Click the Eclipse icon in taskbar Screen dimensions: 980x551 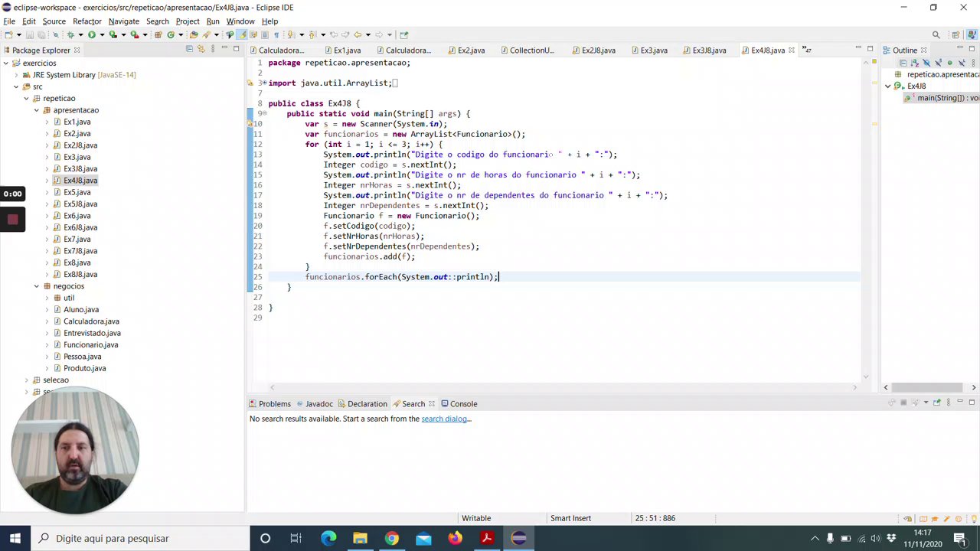click(518, 538)
